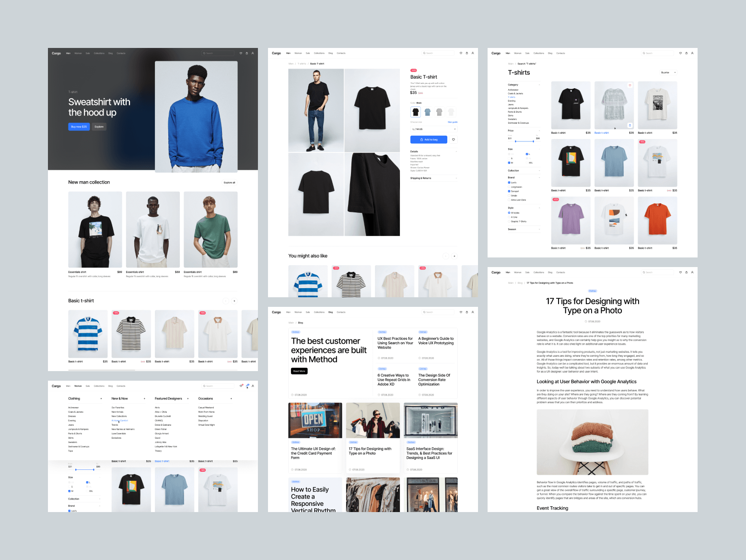Click next arrow in You might also like

(x=455, y=256)
